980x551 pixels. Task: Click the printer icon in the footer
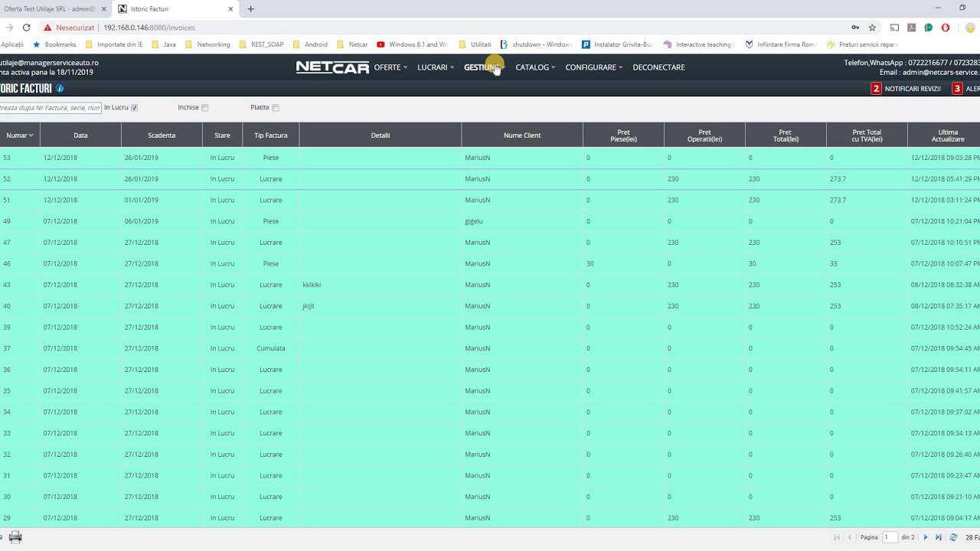coord(15,537)
